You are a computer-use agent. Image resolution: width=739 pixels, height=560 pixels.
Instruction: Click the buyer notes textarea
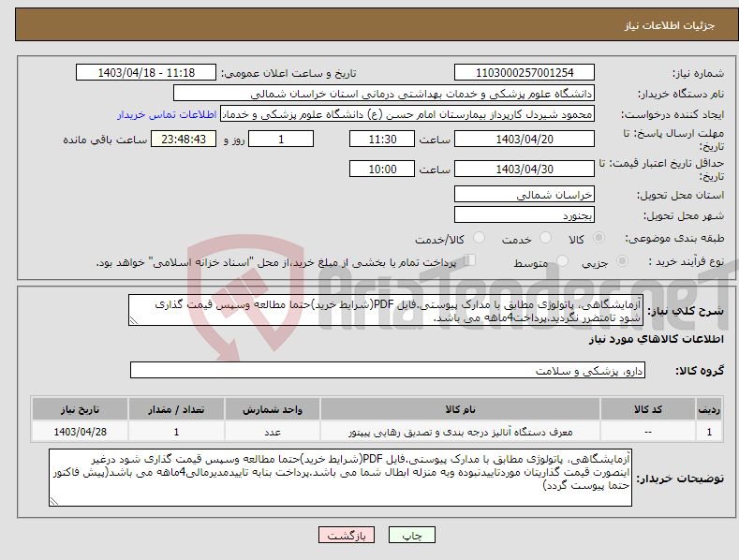pyautogui.click(x=340, y=478)
